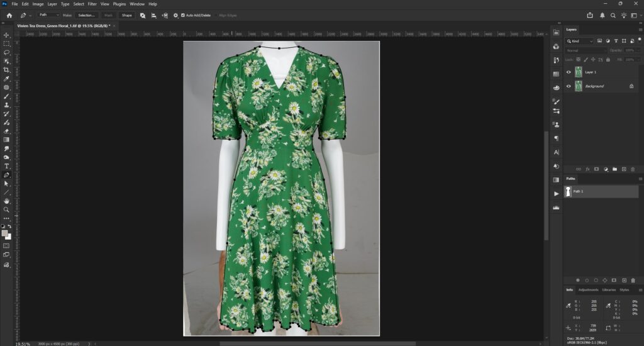Image resolution: width=644 pixels, height=346 pixels.
Task: Open the Character panel icon
Action: pos(556,152)
